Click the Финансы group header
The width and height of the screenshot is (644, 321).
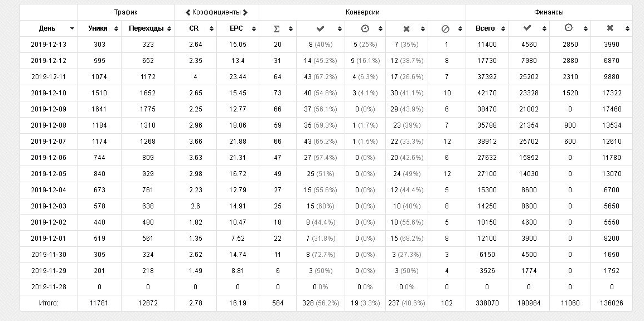[x=549, y=12]
